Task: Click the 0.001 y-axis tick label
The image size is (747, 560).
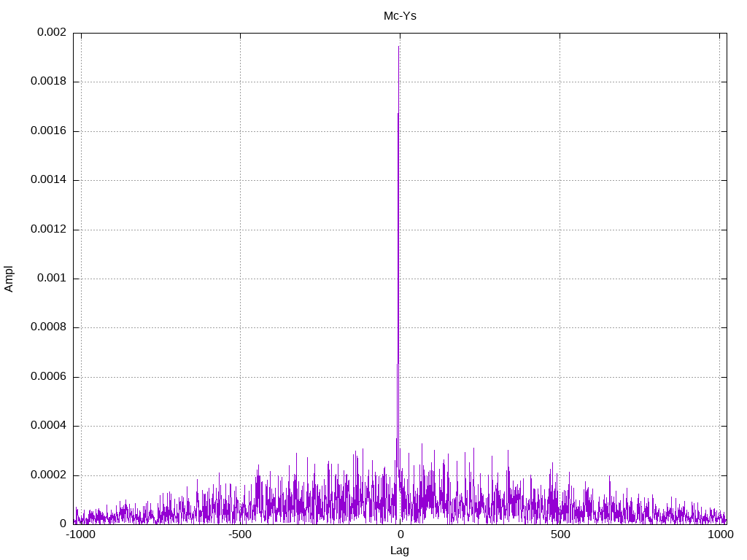Action: click(52, 279)
